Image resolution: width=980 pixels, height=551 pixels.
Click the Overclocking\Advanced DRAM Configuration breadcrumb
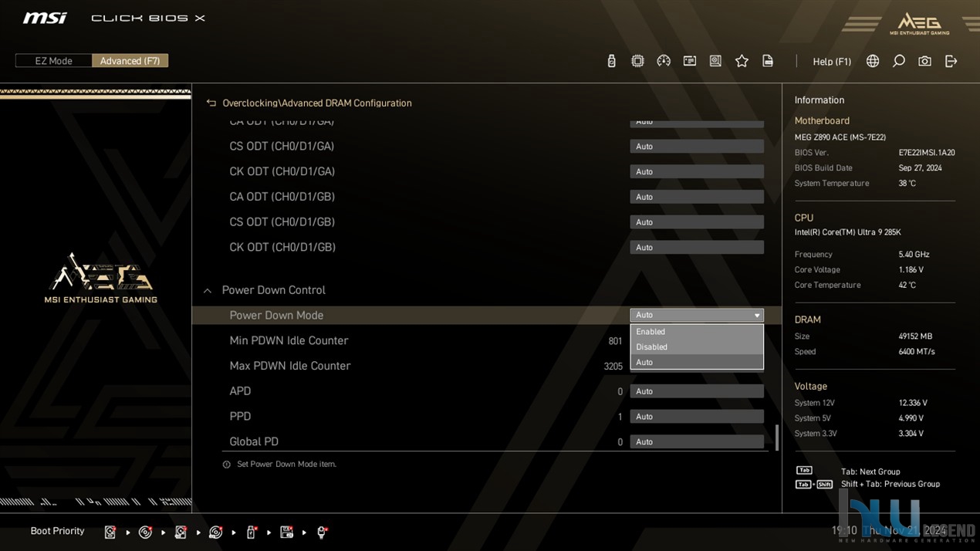317,103
